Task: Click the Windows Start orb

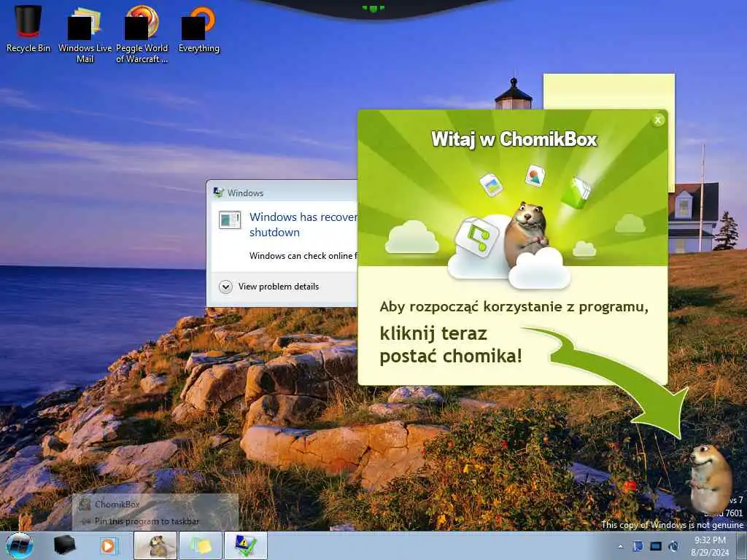Action: coord(20,545)
